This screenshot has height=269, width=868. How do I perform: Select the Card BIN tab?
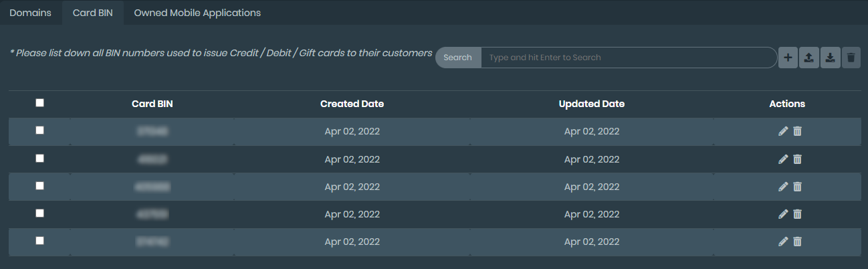(x=92, y=13)
